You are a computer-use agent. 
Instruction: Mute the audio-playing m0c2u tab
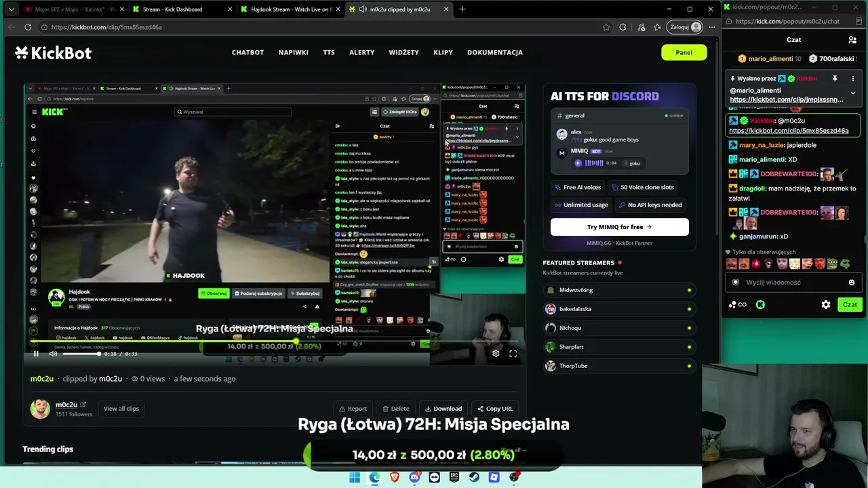click(363, 9)
